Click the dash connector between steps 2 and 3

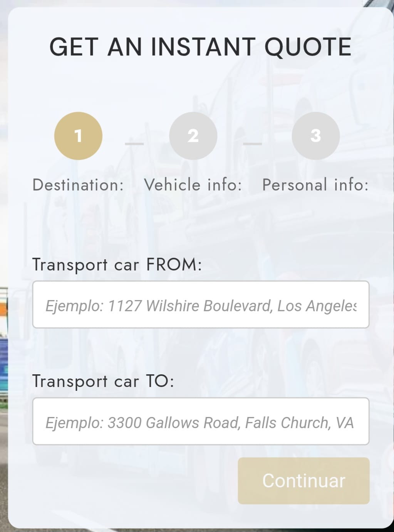click(x=253, y=144)
